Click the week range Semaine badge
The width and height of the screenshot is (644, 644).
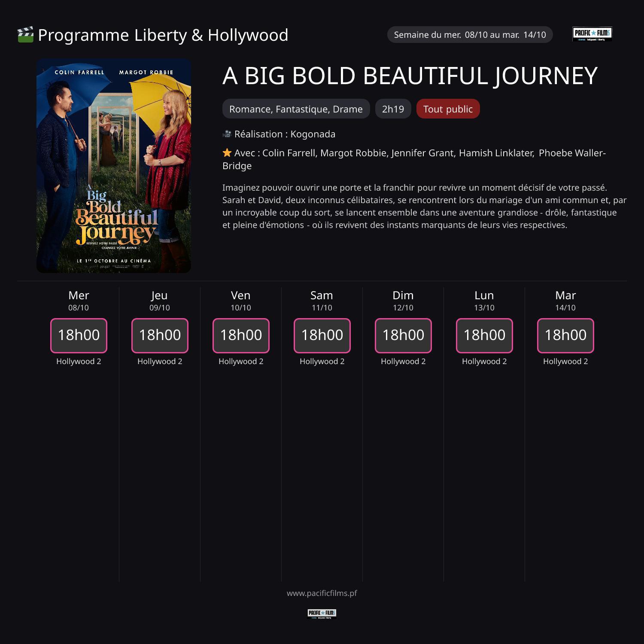pyautogui.click(x=470, y=35)
